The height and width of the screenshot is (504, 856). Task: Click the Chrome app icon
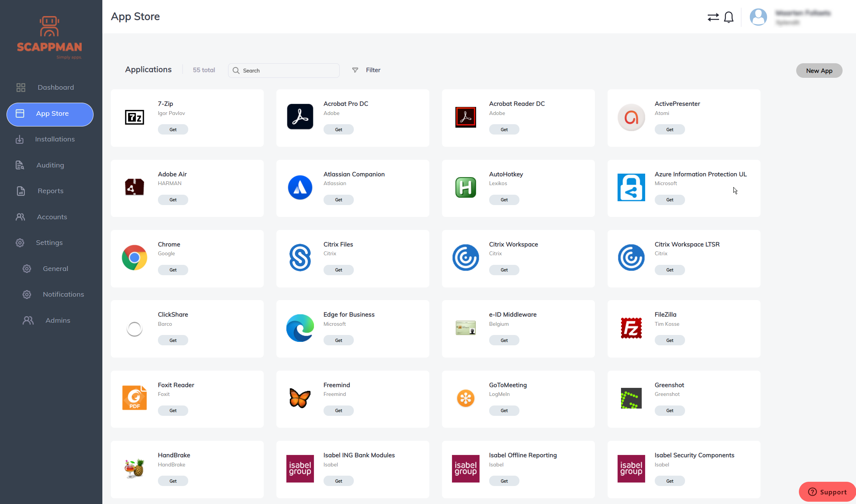(x=135, y=258)
